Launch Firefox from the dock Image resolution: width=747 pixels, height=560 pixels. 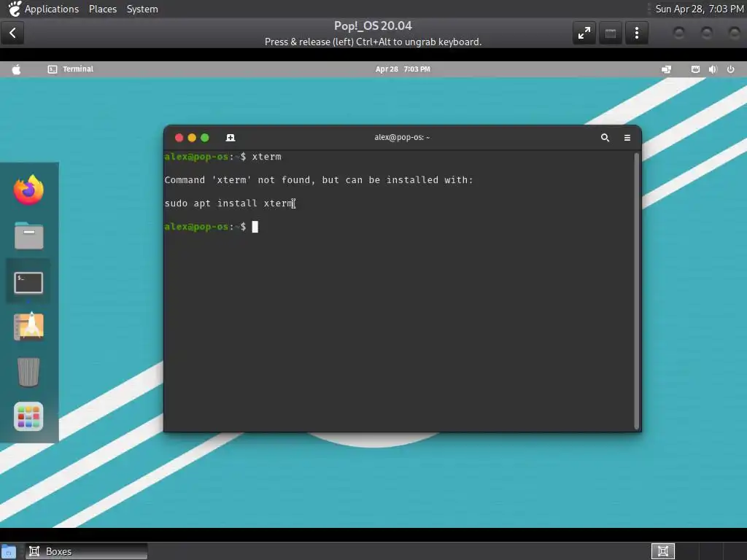click(28, 190)
